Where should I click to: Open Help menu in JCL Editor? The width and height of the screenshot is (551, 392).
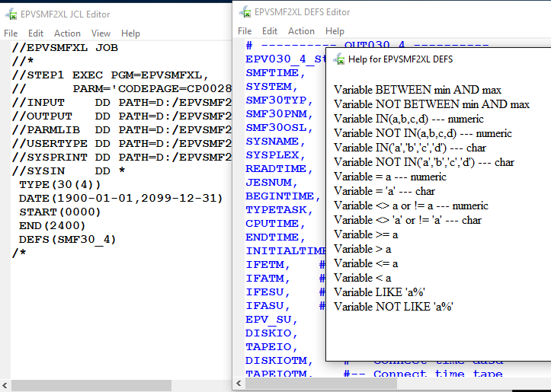tap(130, 33)
